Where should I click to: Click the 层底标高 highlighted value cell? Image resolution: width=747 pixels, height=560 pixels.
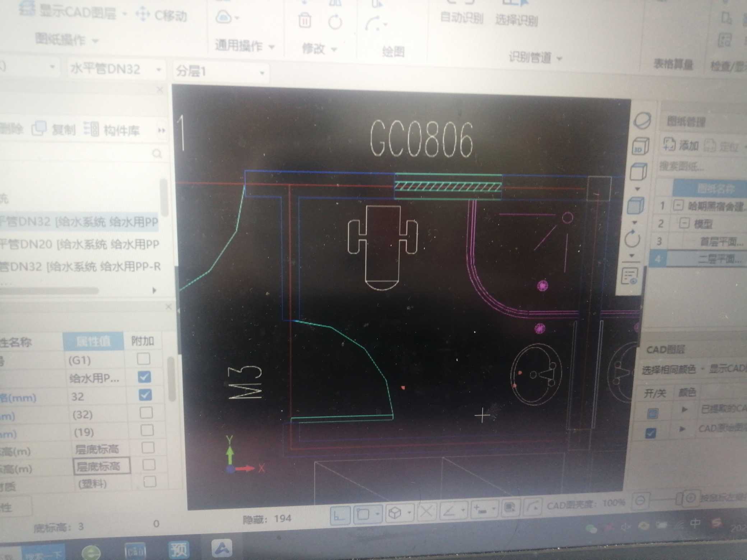(x=102, y=466)
